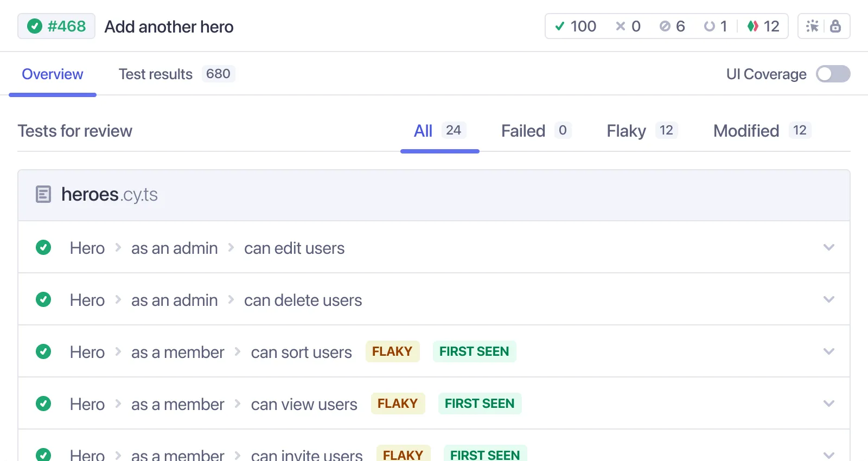
Task: Click the failed tests X count
Action: click(628, 26)
